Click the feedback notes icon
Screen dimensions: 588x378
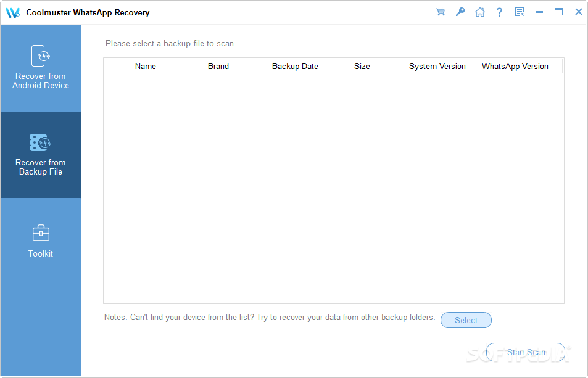(x=519, y=12)
